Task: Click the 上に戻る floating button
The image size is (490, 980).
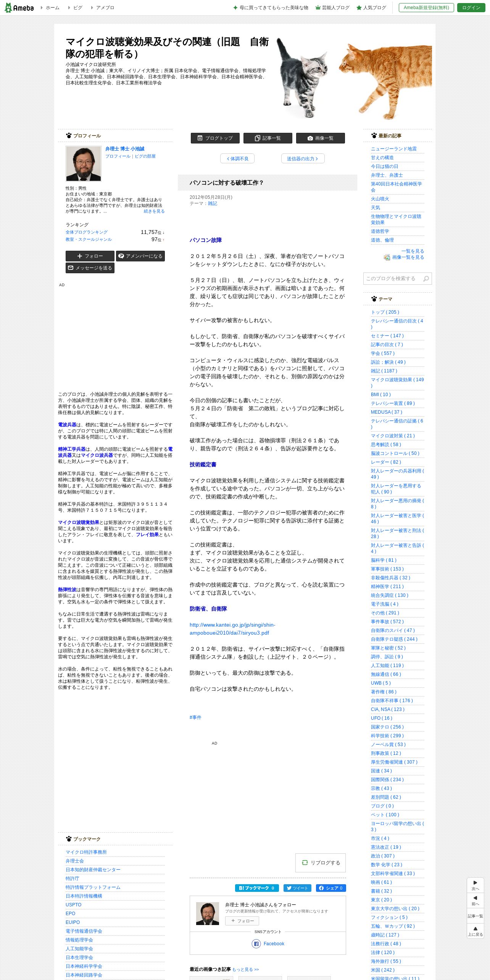Action: pyautogui.click(x=475, y=931)
